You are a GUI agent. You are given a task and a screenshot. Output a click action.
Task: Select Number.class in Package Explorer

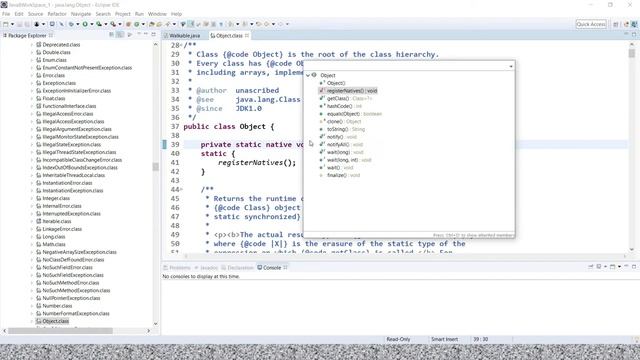[54, 306]
